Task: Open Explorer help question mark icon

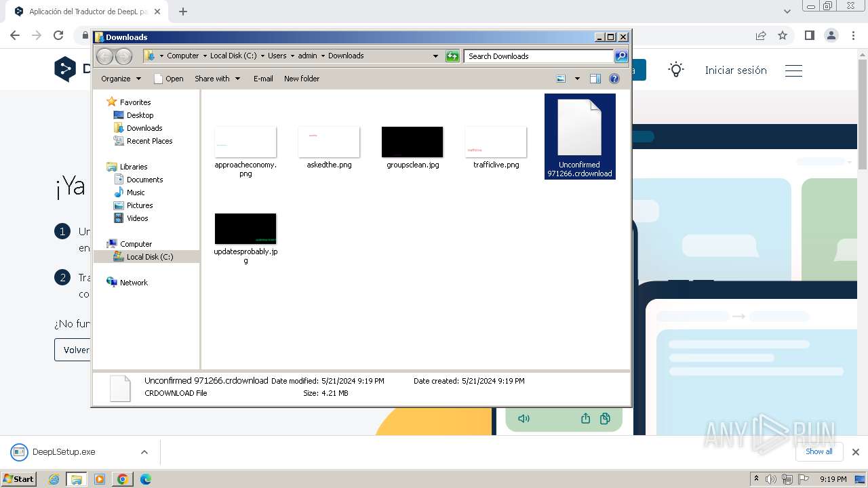Action: click(614, 79)
